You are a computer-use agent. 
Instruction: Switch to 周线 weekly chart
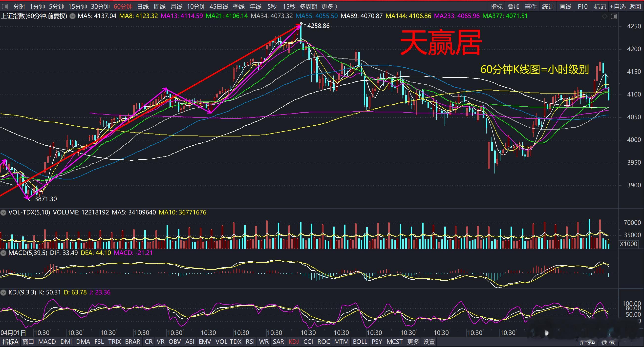pos(159,6)
